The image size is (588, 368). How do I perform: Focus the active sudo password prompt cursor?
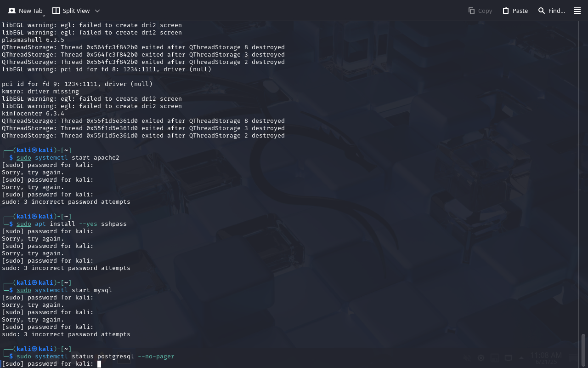click(x=99, y=364)
